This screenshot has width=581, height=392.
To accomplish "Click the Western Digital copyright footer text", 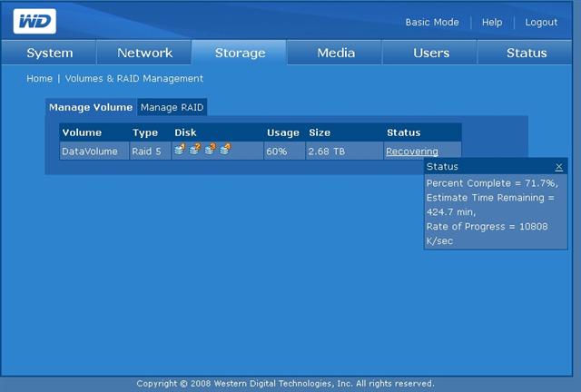I will [x=285, y=384].
